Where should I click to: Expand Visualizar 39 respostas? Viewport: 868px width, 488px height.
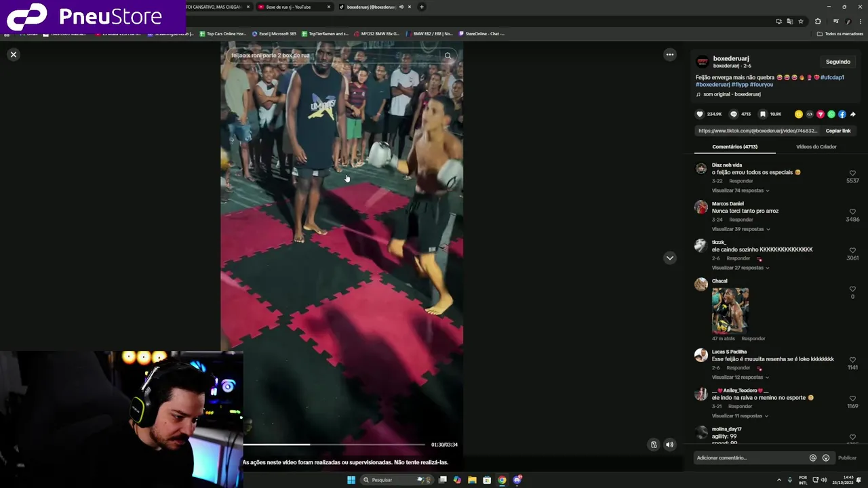pos(740,229)
